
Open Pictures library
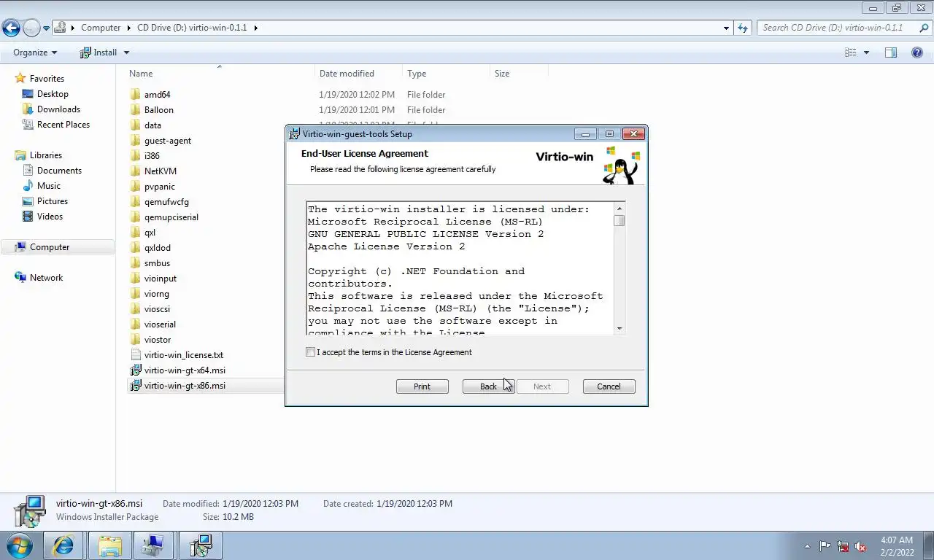[53, 201]
